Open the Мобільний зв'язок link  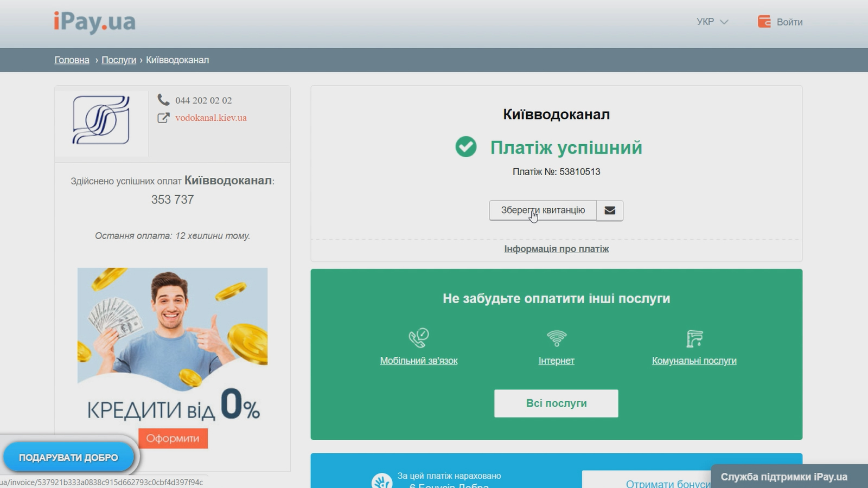point(419,361)
